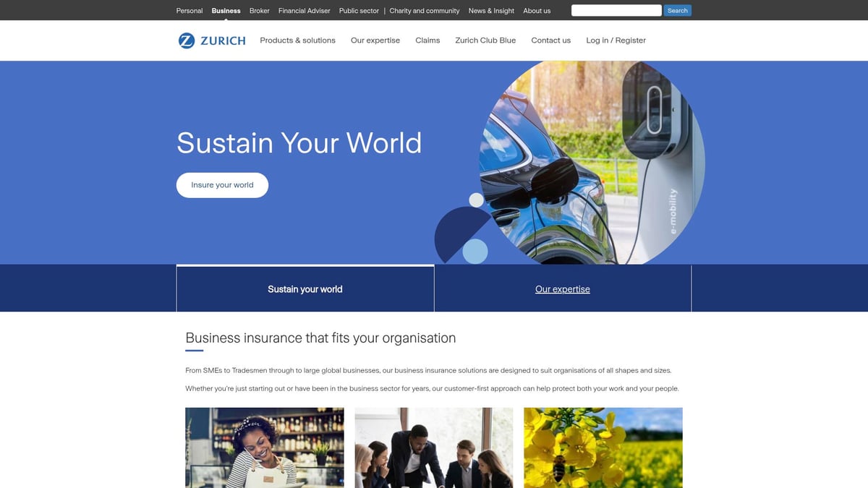Go to Charity and community
The width and height of the screenshot is (868, 488).
424,10
